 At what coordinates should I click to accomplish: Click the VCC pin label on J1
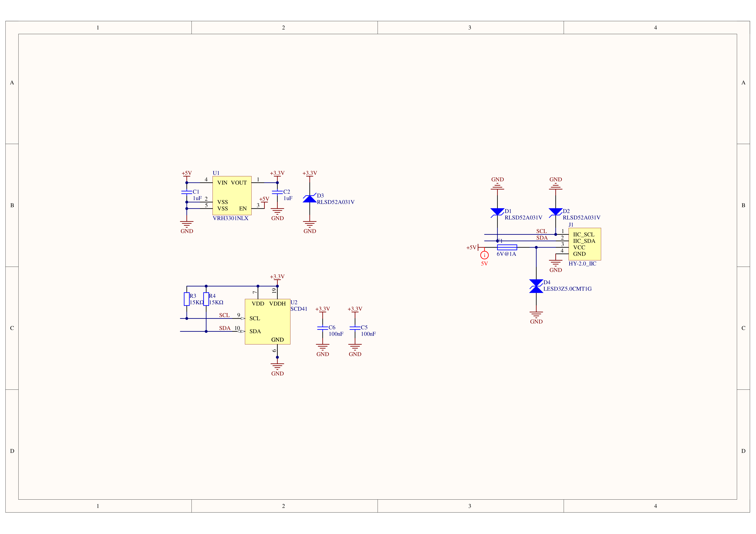[579, 247]
